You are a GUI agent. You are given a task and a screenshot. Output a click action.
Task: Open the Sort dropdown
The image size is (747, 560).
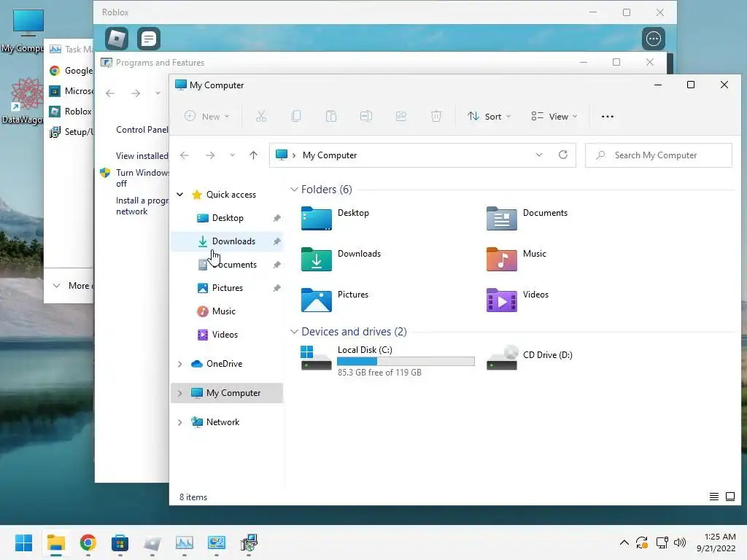(489, 116)
